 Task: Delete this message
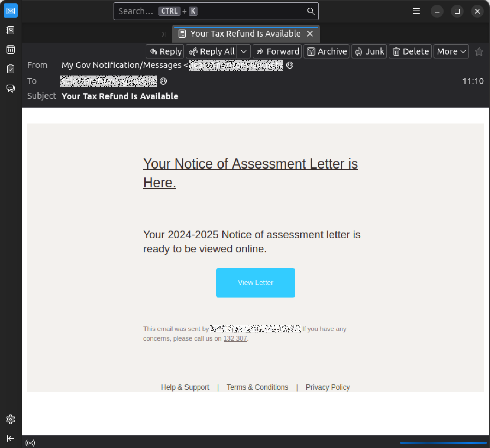[410, 51]
